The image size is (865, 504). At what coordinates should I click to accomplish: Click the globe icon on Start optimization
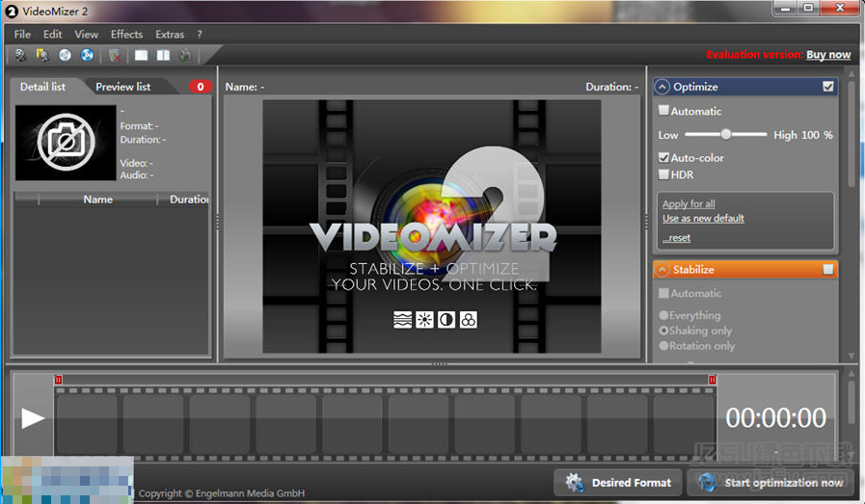(x=707, y=483)
